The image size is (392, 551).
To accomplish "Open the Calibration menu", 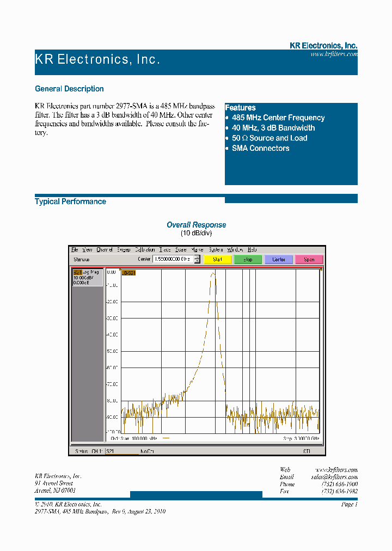I will 145,249.
